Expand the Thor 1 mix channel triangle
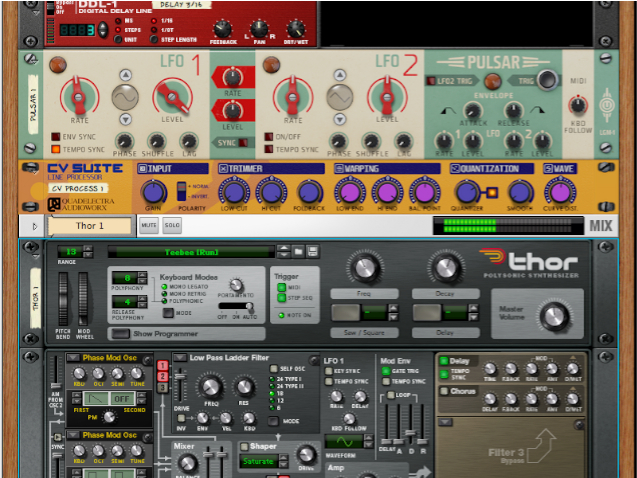 coord(37,226)
